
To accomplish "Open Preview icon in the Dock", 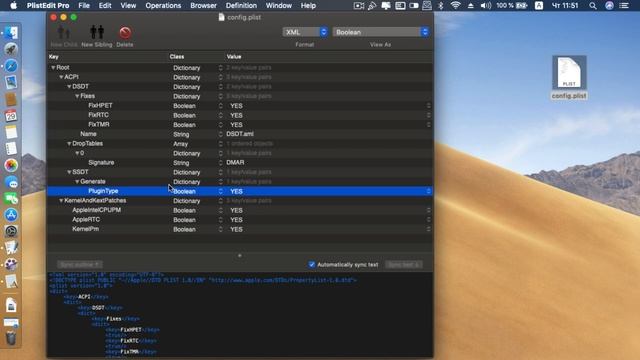I will pos(11,82).
